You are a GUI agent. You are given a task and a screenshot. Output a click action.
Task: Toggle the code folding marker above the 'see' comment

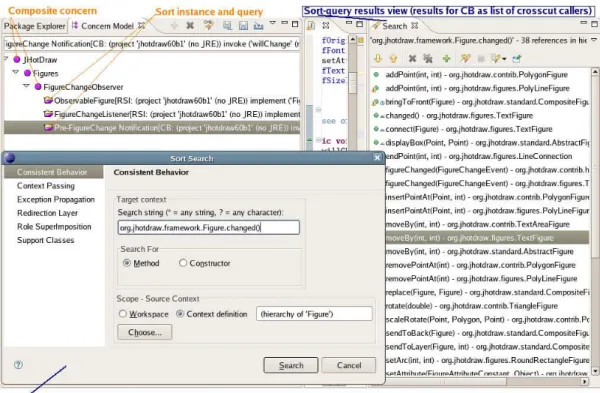tap(318, 110)
